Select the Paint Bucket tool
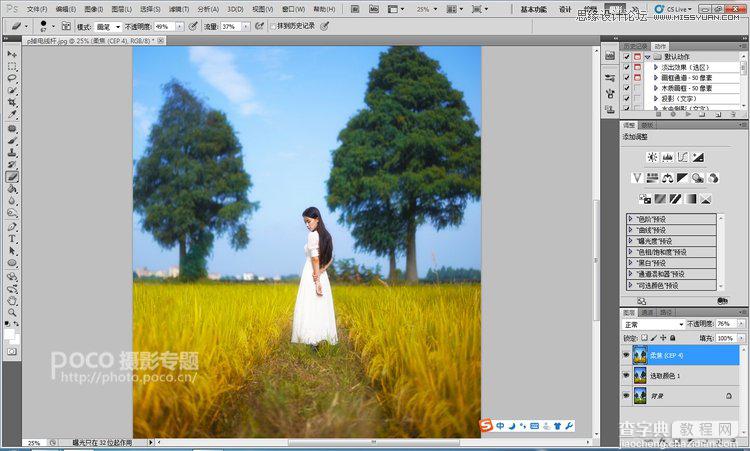 tap(12, 189)
